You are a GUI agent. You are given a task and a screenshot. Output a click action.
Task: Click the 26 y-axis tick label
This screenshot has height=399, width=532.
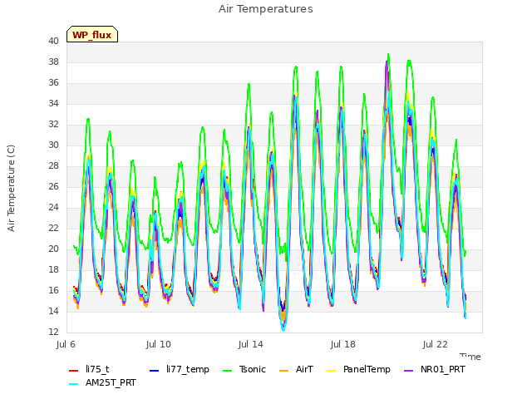[x=53, y=186]
